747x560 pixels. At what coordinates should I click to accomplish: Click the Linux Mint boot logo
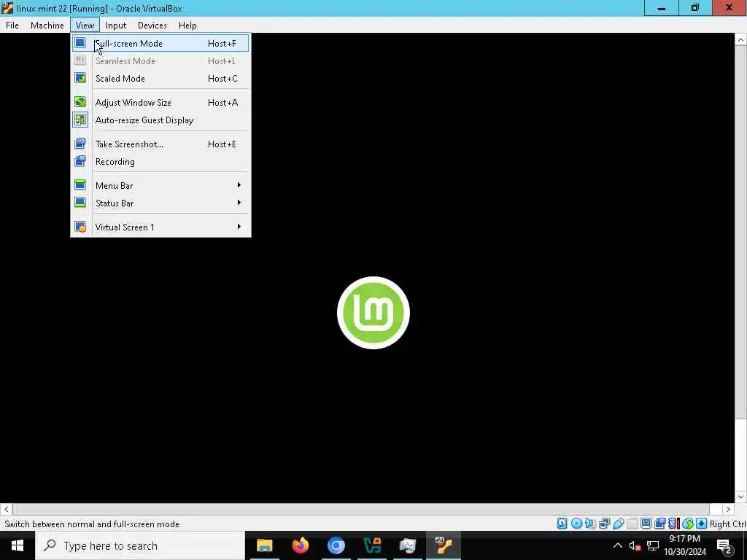click(x=373, y=313)
